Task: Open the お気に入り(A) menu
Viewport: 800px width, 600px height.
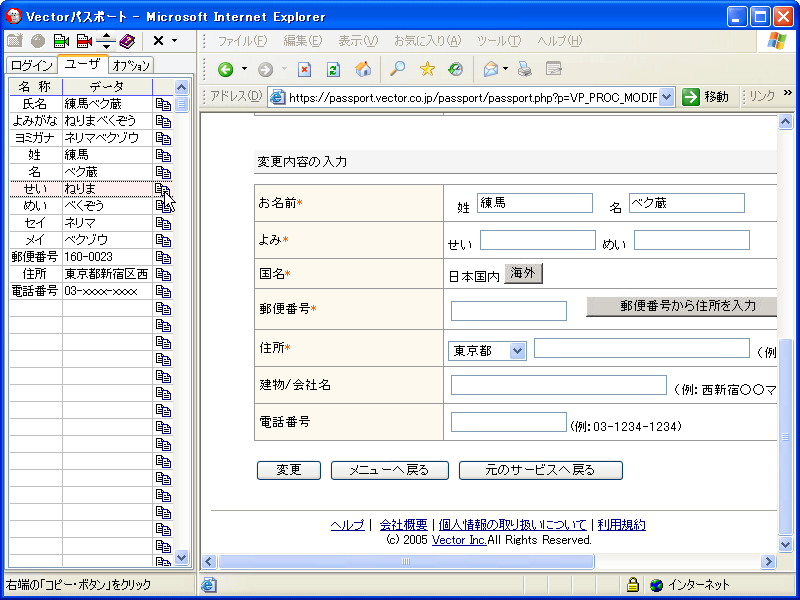Action: [428, 41]
